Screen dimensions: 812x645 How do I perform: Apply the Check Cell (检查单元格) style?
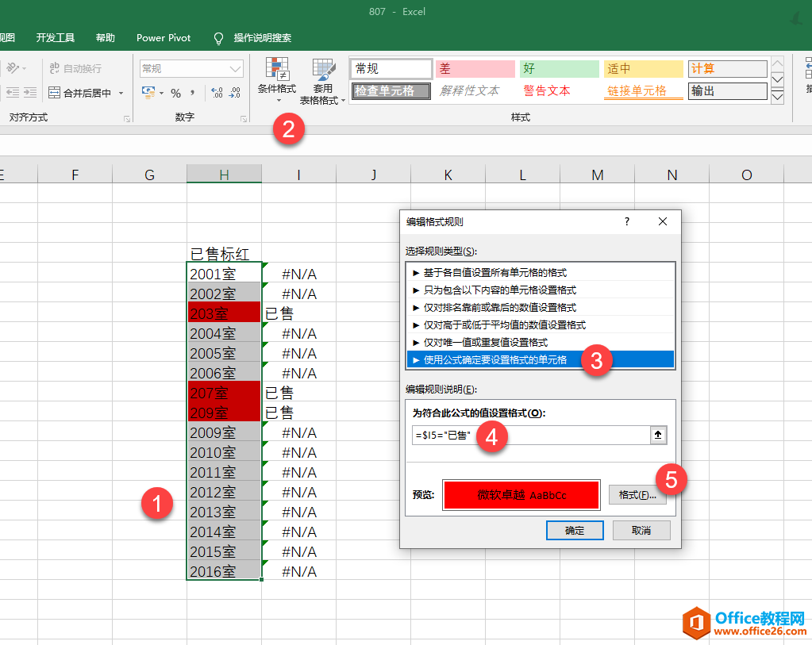391,90
